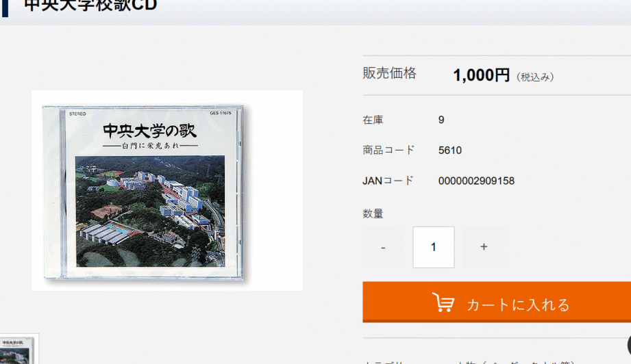The image size is (631, 364).
Task: Click the dark round button at right edge
Action: click(x=629, y=345)
